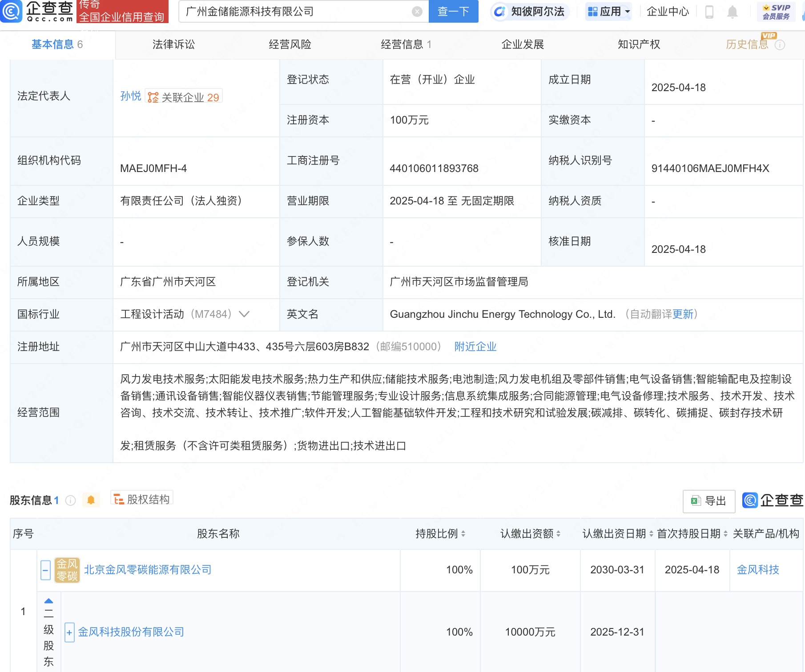This screenshot has width=805, height=672.
Task: Expand the 国标行业 industry chevron
Action: point(244,314)
